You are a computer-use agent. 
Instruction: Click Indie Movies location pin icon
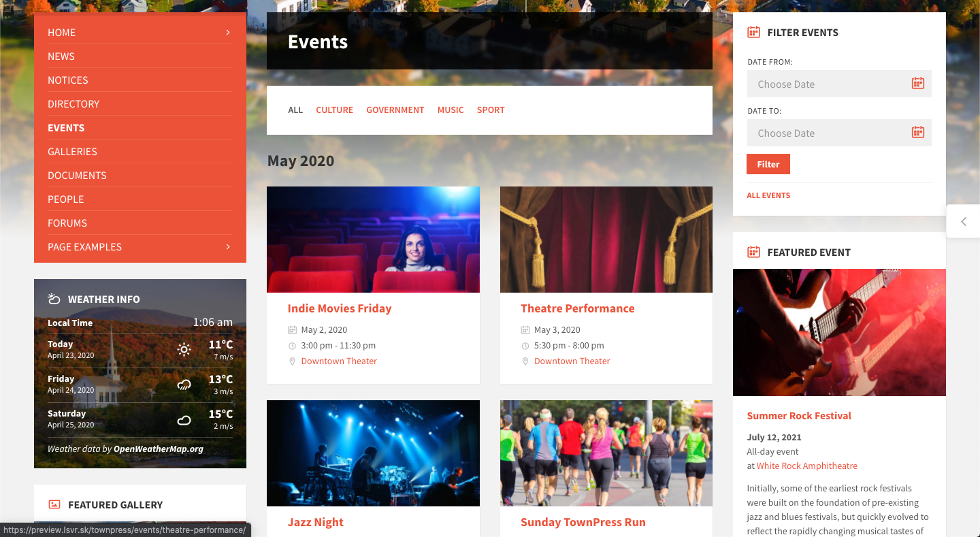coord(293,361)
